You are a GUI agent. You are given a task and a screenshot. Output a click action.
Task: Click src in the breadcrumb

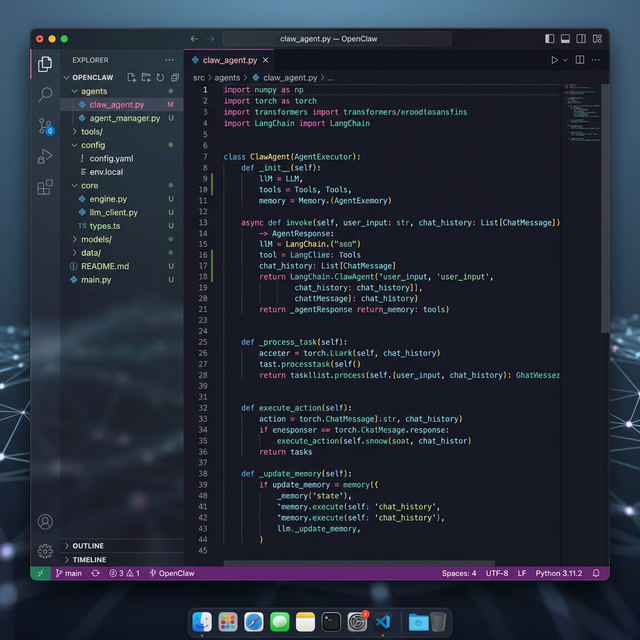(199, 78)
